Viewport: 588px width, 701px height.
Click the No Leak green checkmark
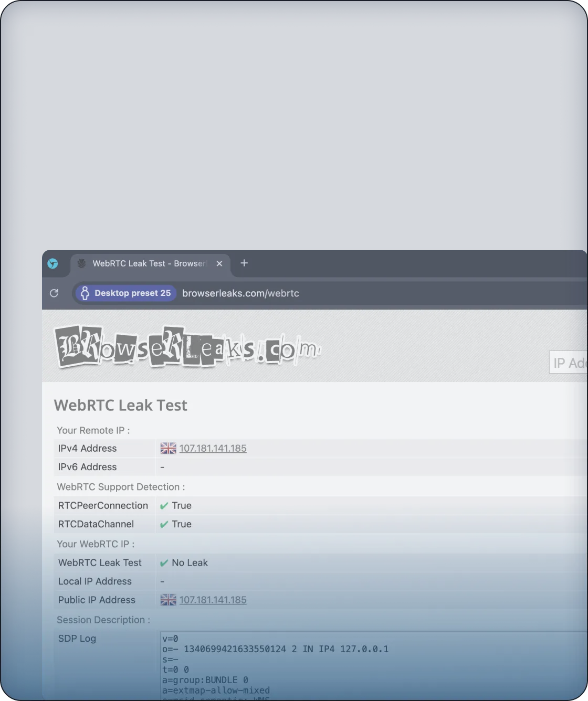164,563
